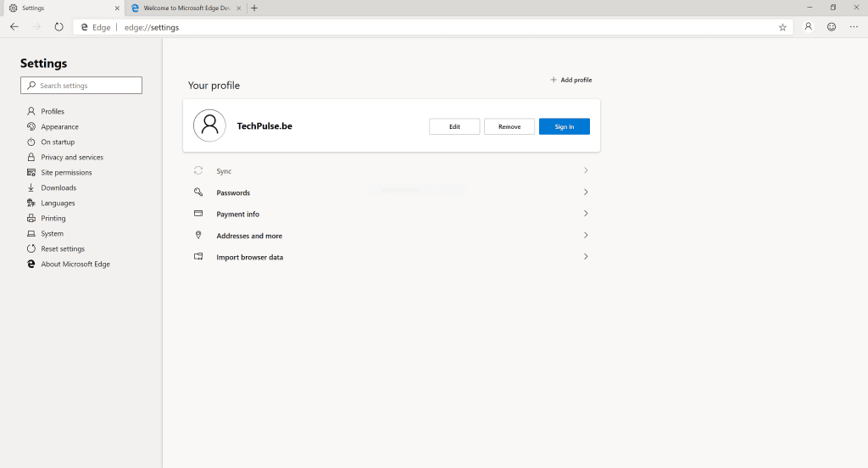868x468 pixels.
Task: Click the Site permissions icon in the sidebar
Action: [31, 172]
